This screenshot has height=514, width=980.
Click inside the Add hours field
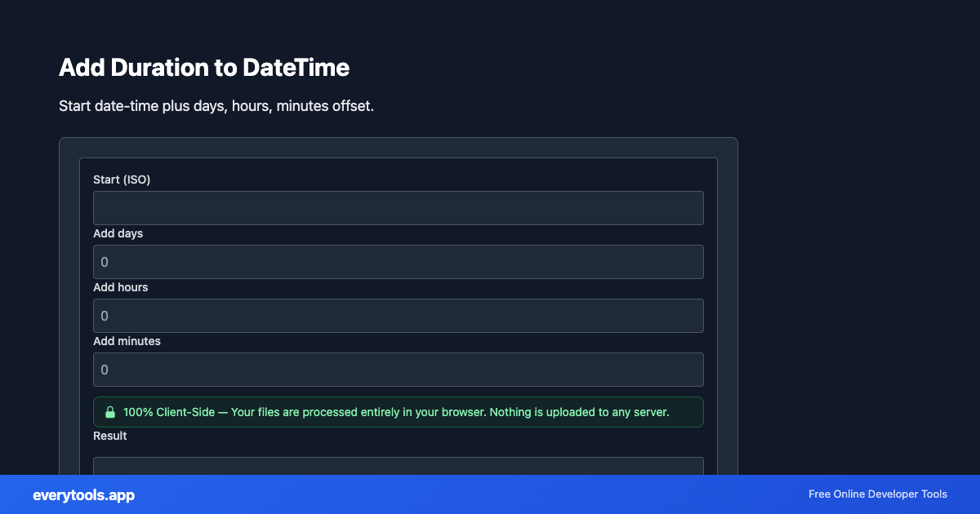[398, 315]
